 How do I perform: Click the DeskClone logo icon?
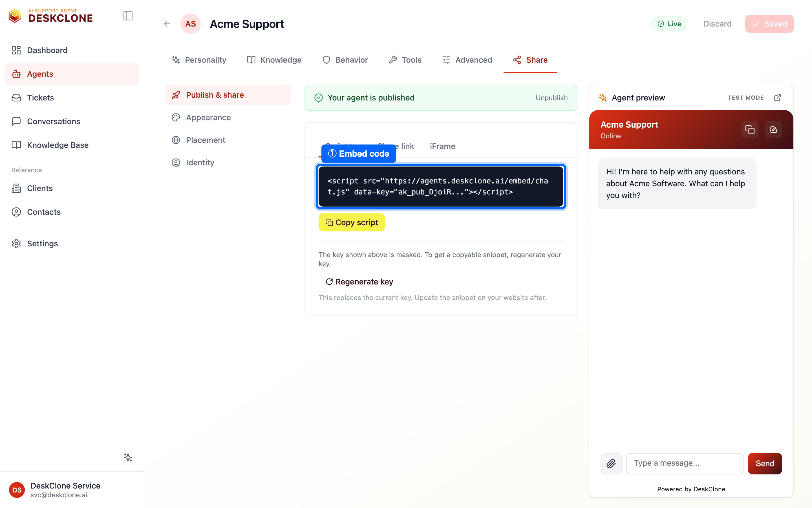pos(15,16)
